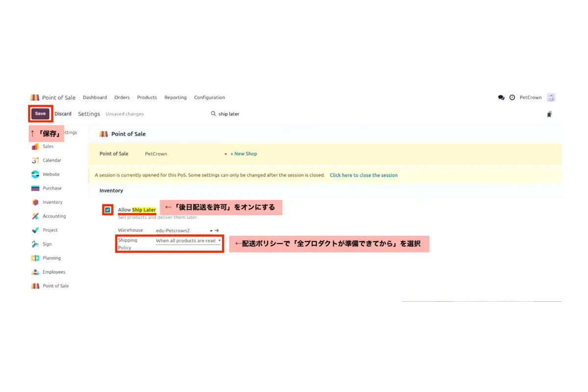Select the Accounting settings section
Image resolution: width=588 pixels, height=392 pixels.
point(55,216)
